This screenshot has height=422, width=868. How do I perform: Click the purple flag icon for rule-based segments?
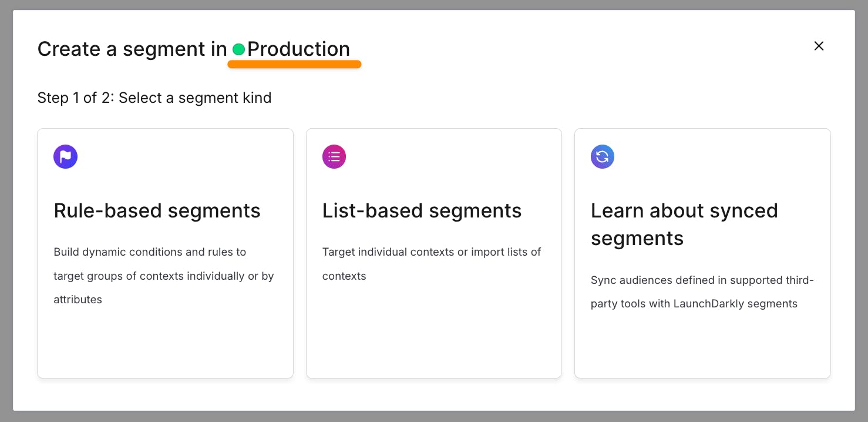tap(65, 157)
